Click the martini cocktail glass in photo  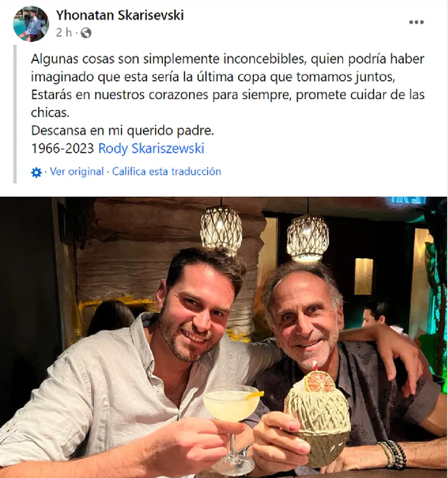click(x=232, y=427)
